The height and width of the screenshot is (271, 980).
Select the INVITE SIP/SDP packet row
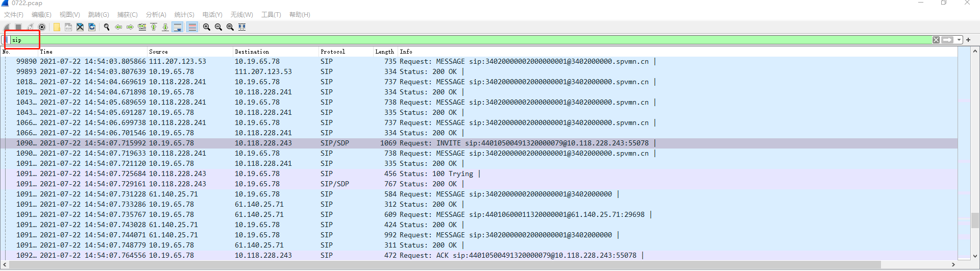pos(480,143)
